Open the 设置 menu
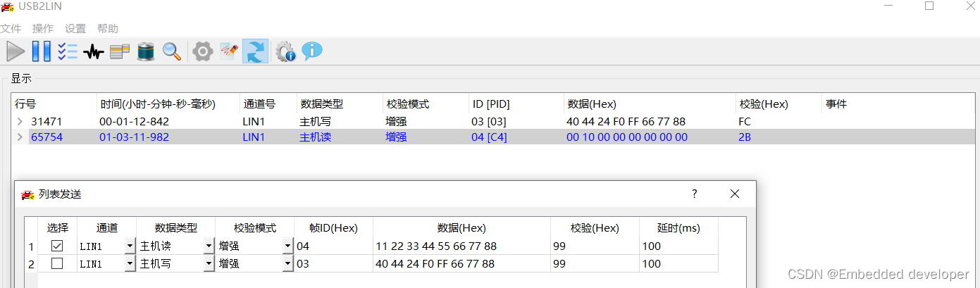 coord(75,29)
